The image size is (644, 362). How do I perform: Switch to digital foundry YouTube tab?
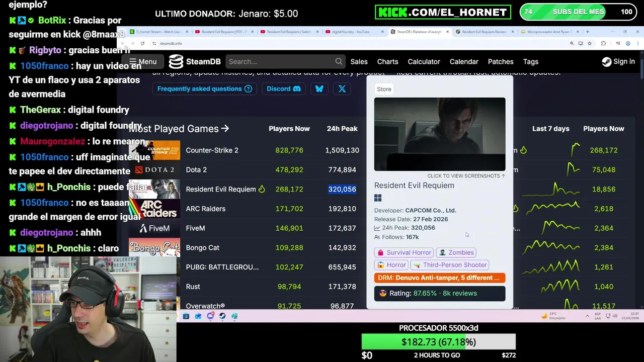pos(354,32)
